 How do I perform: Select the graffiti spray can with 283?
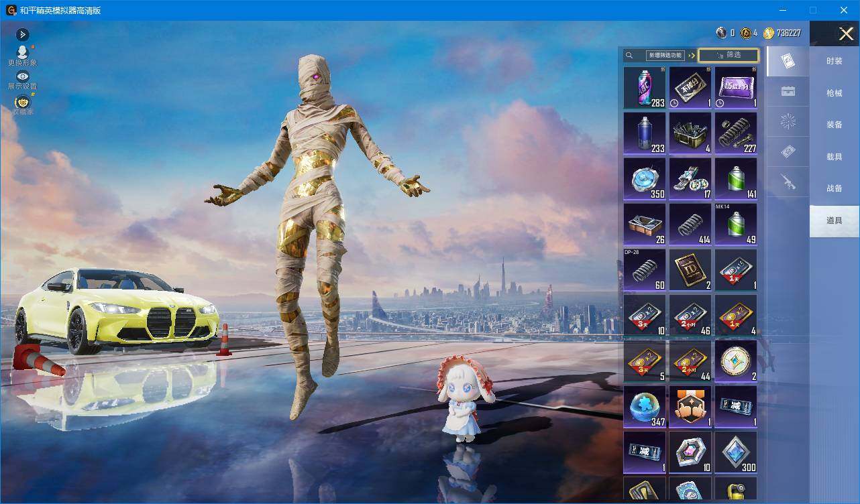[x=645, y=87]
